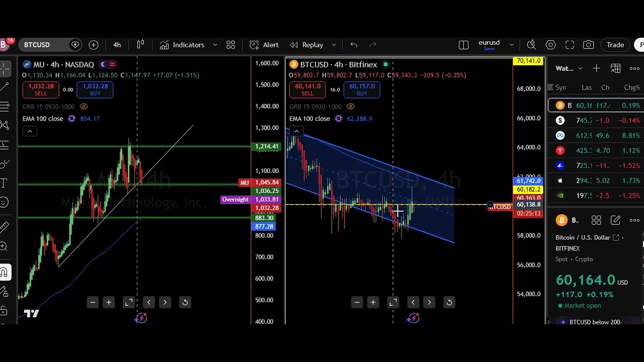Click the MU extended-hours session moon indicator
This screenshot has width=644, height=362.
coord(103,64)
